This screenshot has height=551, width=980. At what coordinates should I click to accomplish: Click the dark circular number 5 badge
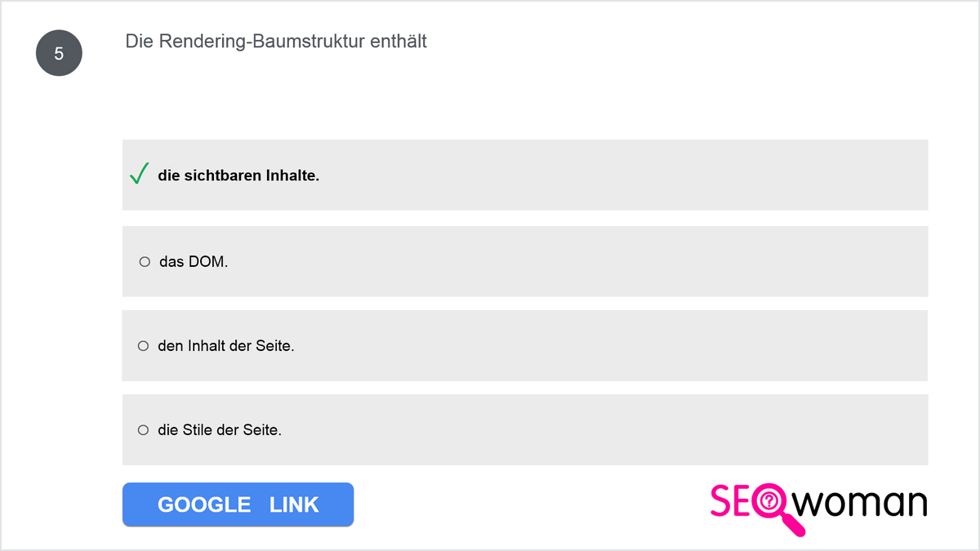pyautogui.click(x=59, y=54)
